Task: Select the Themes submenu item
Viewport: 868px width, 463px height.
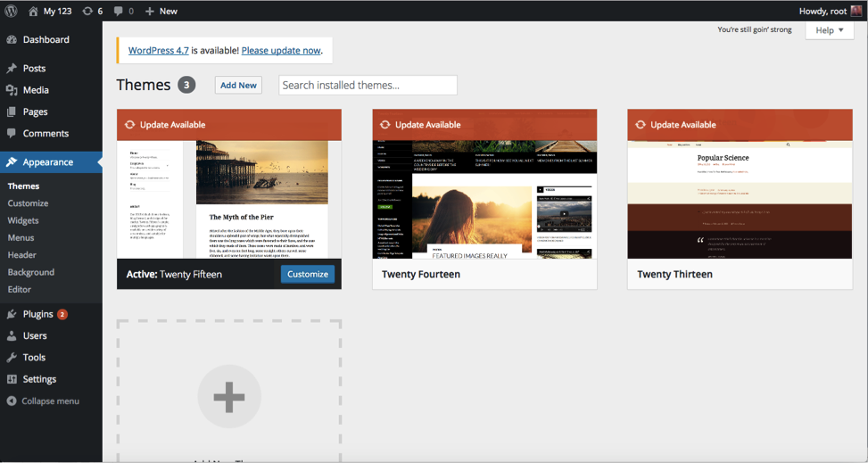Action: pyautogui.click(x=24, y=186)
